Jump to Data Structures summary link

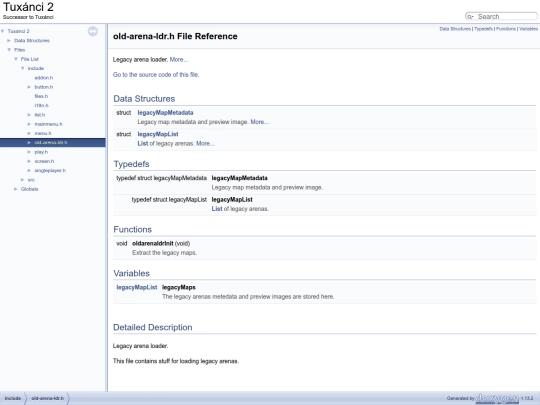(x=455, y=29)
